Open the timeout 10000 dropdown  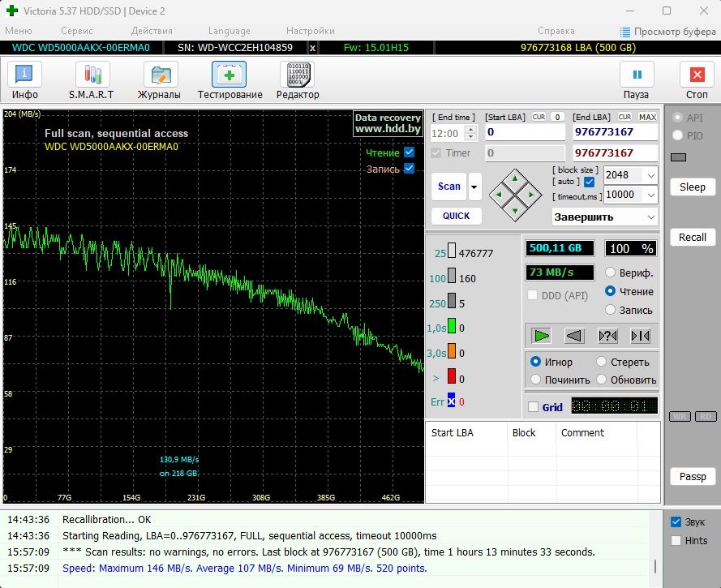[x=651, y=195]
